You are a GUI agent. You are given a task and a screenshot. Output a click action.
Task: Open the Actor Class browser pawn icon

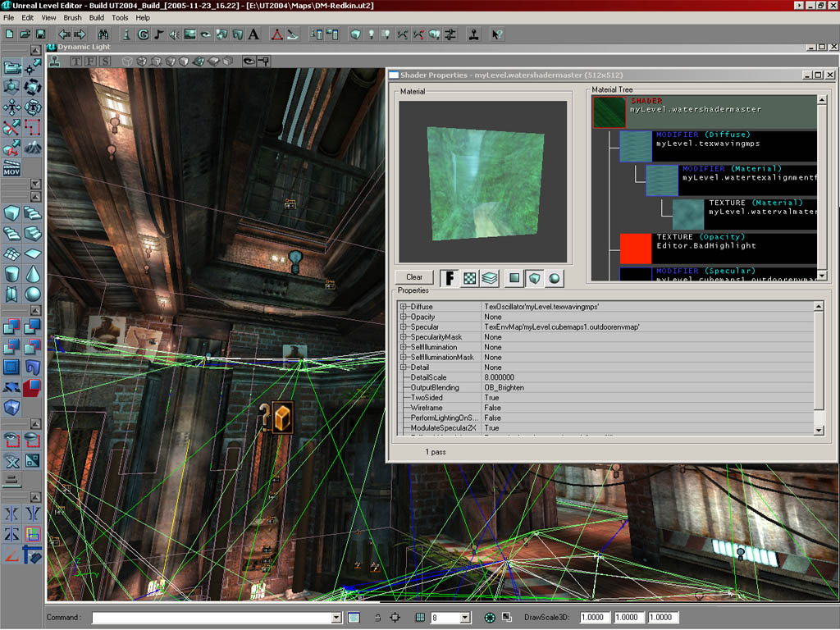click(x=127, y=34)
